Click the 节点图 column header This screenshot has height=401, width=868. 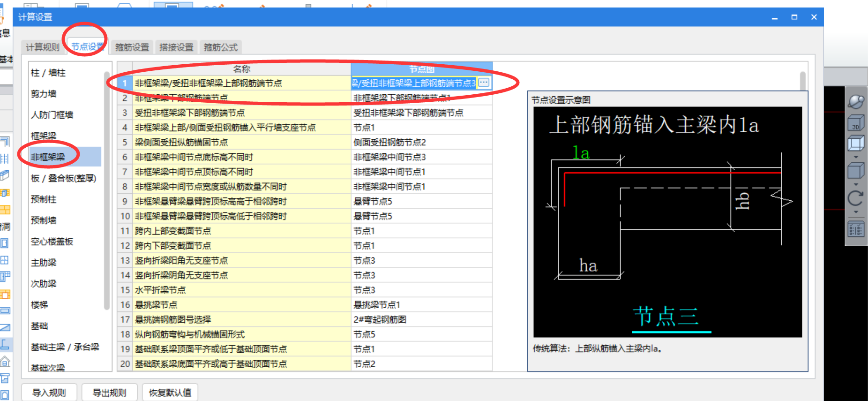(422, 69)
